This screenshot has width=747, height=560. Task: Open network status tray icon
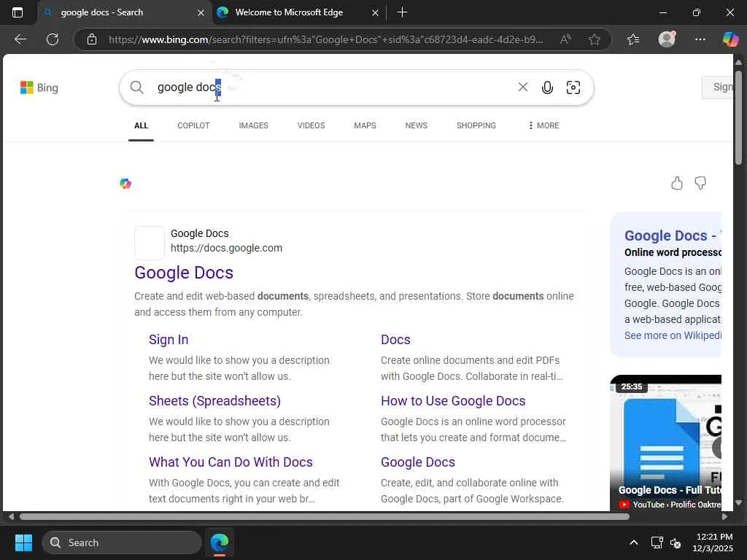[x=657, y=542]
